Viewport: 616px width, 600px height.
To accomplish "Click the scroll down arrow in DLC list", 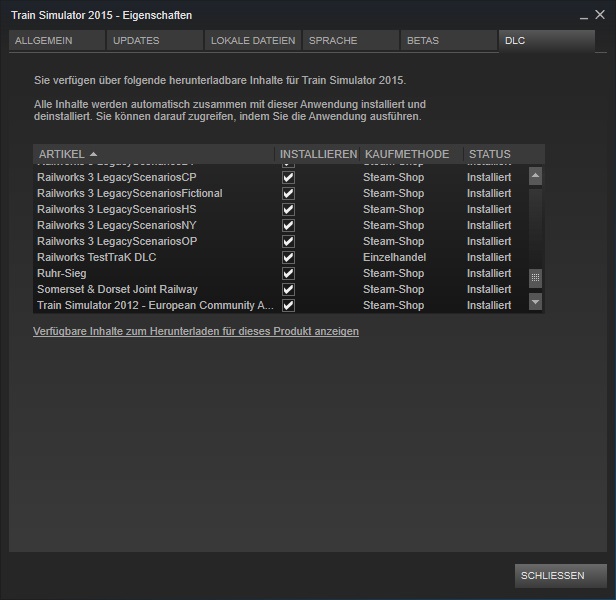I will (x=535, y=302).
